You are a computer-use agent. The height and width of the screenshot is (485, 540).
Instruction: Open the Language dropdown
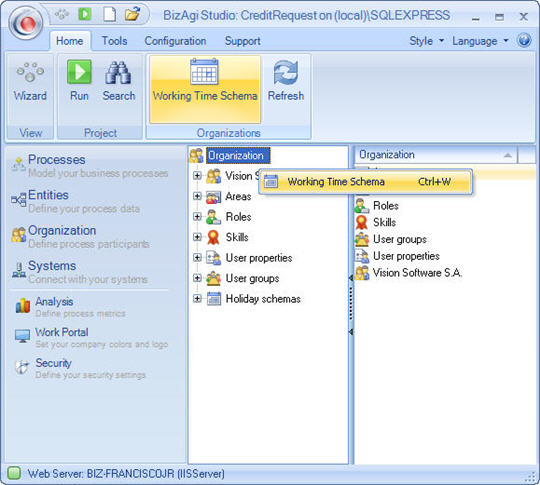click(x=480, y=41)
